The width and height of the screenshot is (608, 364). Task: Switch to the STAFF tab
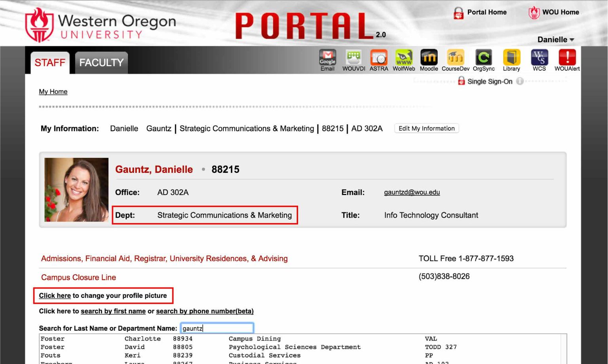pyautogui.click(x=50, y=63)
